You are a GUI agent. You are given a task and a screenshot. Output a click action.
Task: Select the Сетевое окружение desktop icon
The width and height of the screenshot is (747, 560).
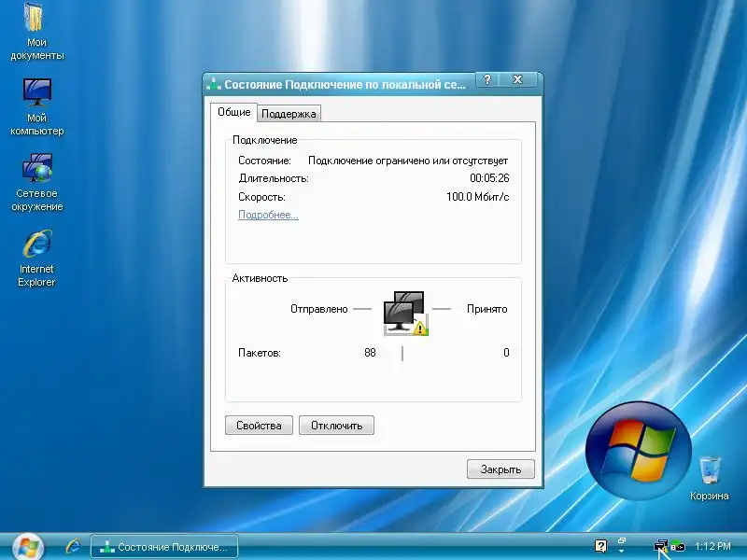coord(37,183)
